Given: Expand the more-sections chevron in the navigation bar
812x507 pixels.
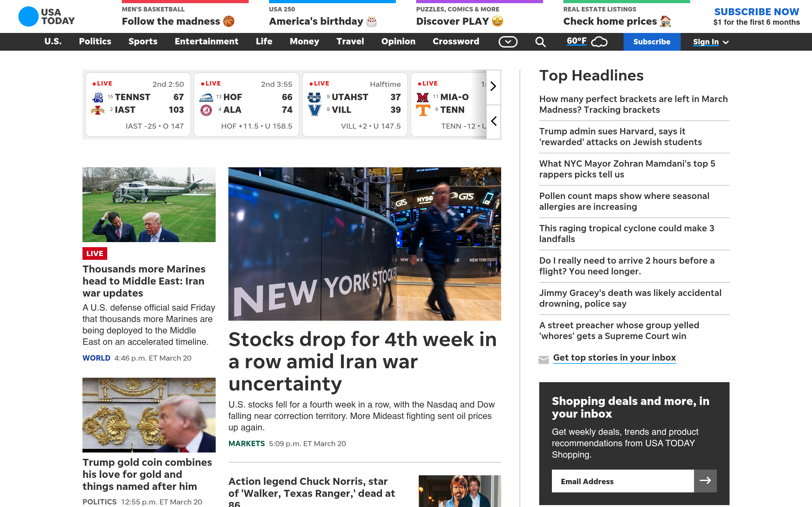Looking at the screenshot, I should pyautogui.click(x=508, y=42).
